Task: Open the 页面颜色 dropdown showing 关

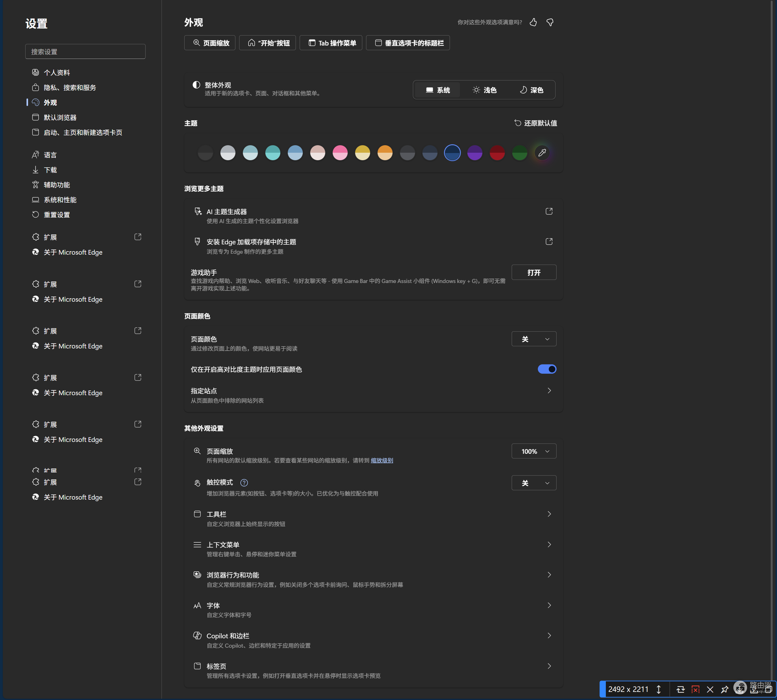Action: pos(534,339)
